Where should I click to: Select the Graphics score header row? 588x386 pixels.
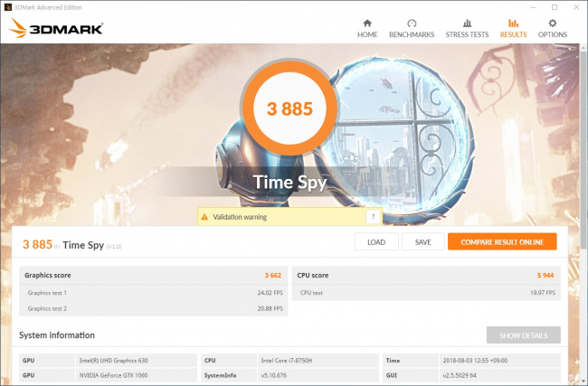(154, 275)
